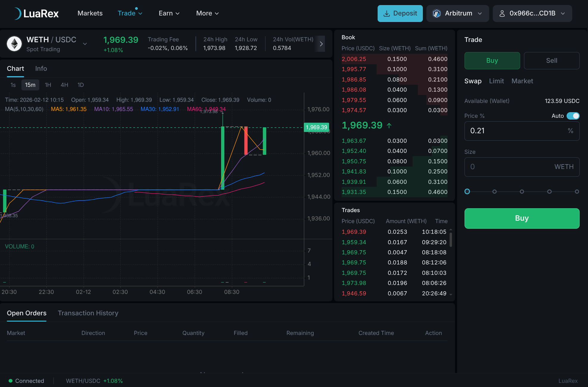Open the 0x966c...CD1B account dropdown
Viewport: 588px width, 387px height.
[x=532, y=13]
